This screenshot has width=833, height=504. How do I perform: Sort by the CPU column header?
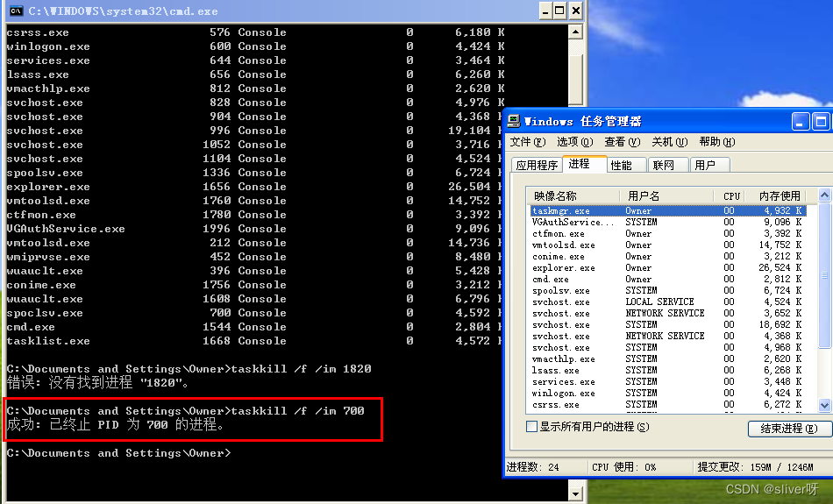[x=729, y=196]
